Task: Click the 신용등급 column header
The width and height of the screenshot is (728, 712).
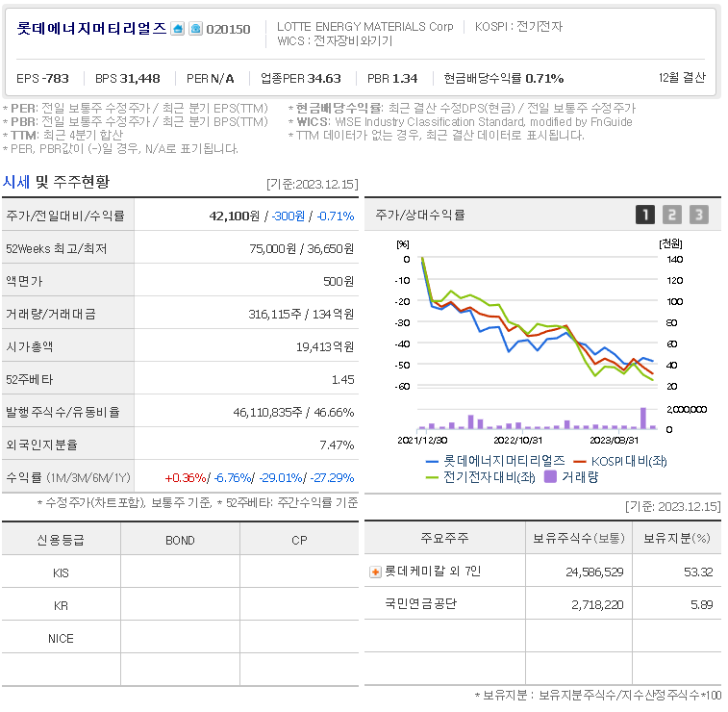Action: point(61,540)
